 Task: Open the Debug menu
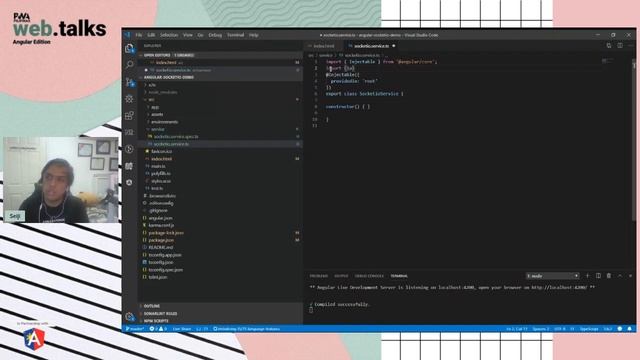(x=215, y=35)
